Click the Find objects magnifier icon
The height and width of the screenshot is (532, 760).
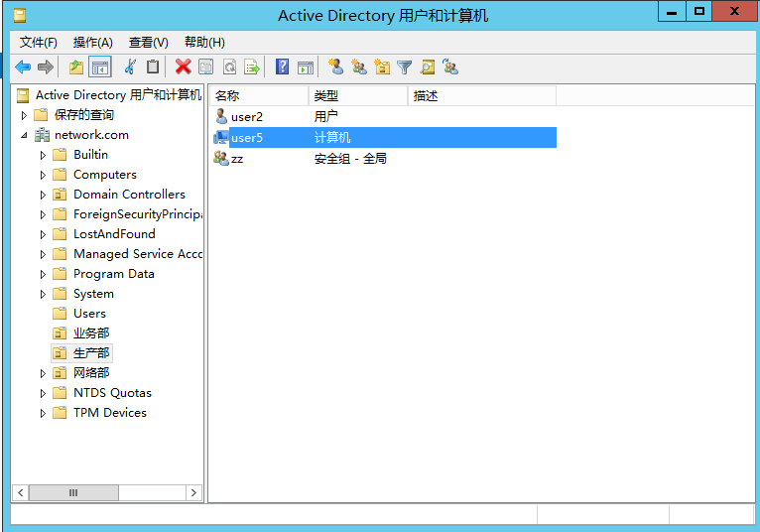(x=427, y=66)
